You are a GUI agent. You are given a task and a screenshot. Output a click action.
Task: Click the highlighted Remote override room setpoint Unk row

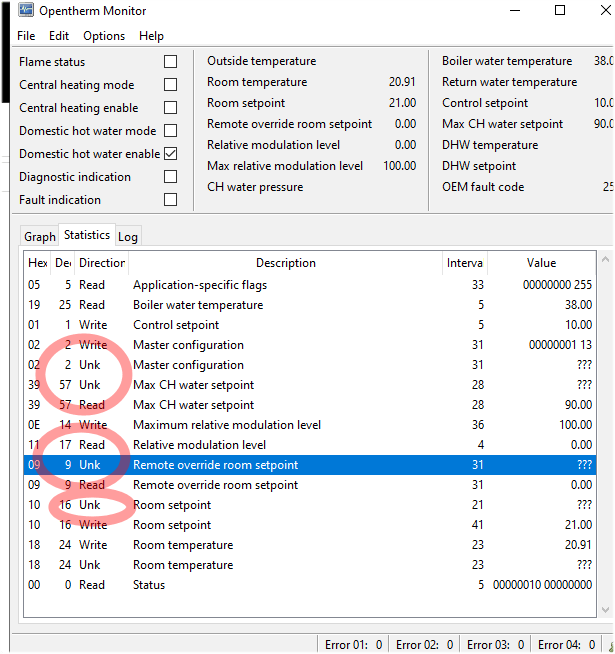[310, 465]
